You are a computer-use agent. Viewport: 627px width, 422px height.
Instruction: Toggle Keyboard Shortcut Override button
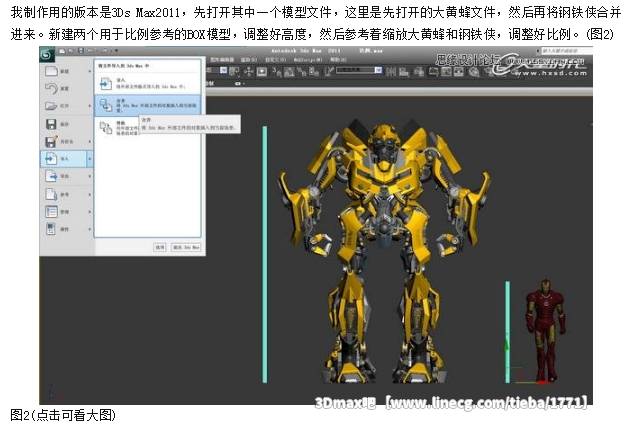pos(262,72)
